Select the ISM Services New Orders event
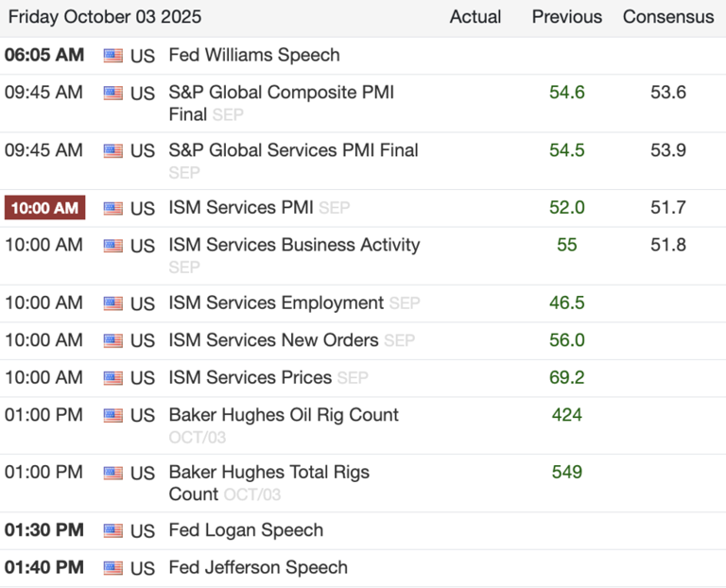 tap(273, 340)
